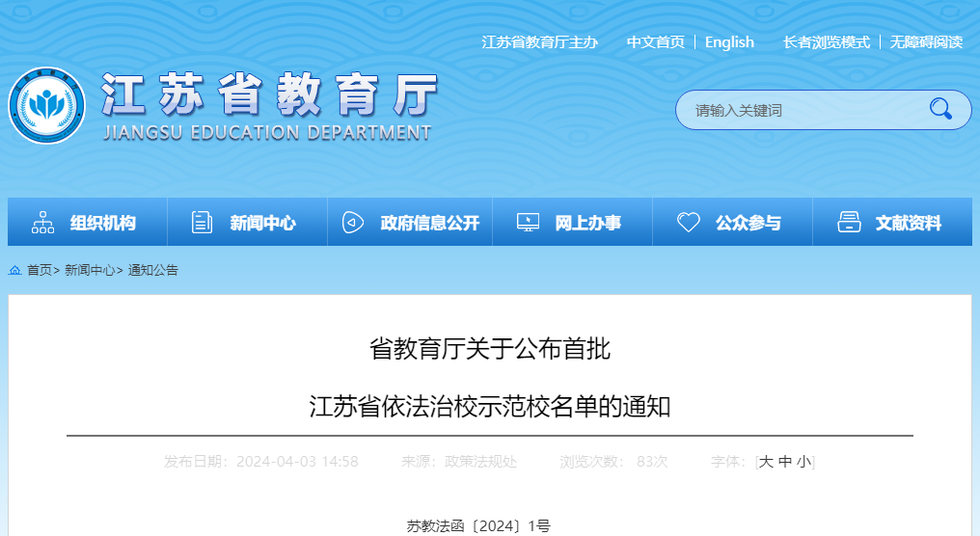Click the 政府信息公开 icon
The image size is (980, 536).
353,223
